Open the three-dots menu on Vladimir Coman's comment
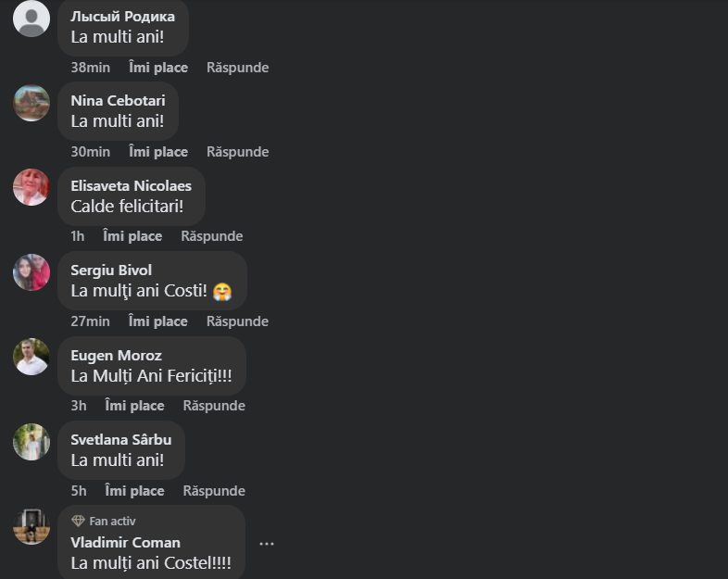Screen dimensions: 728x579 coord(267,544)
